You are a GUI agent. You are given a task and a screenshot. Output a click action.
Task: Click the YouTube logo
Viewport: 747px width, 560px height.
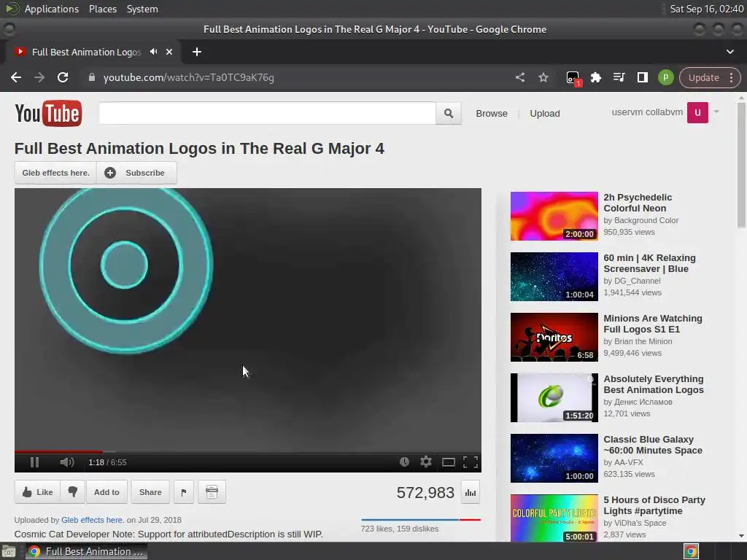click(48, 113)
